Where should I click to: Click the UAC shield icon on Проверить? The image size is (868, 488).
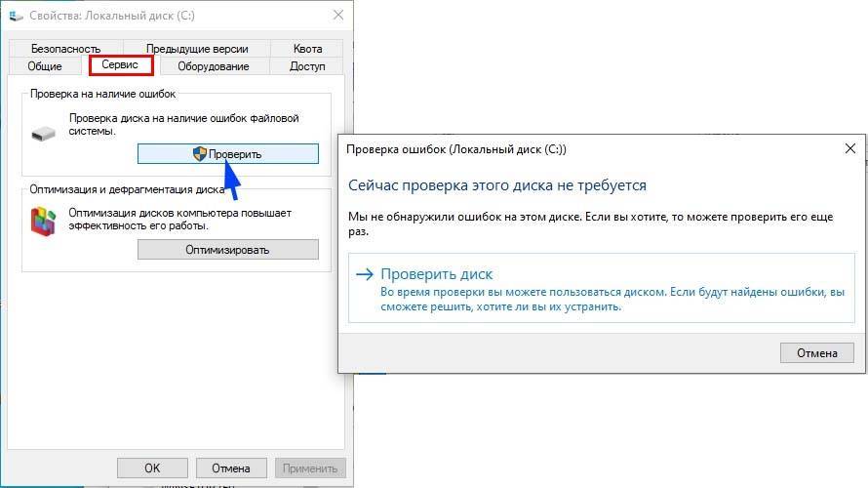click(200, 154)
